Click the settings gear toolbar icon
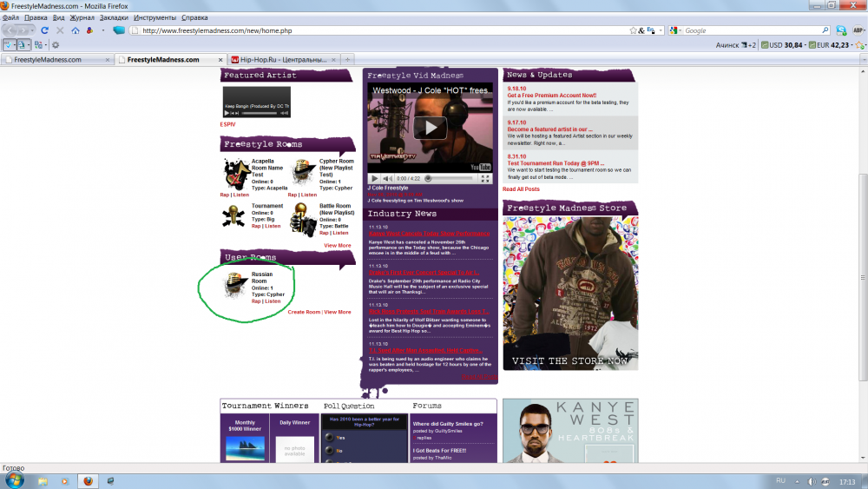 pos(56,45)
